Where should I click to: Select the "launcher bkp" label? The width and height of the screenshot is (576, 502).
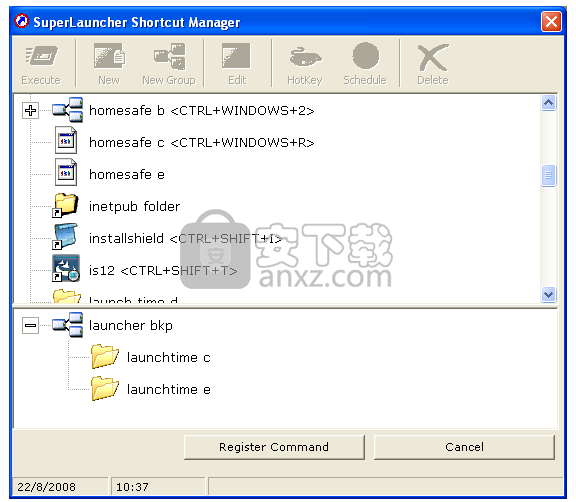pos(131,326)
